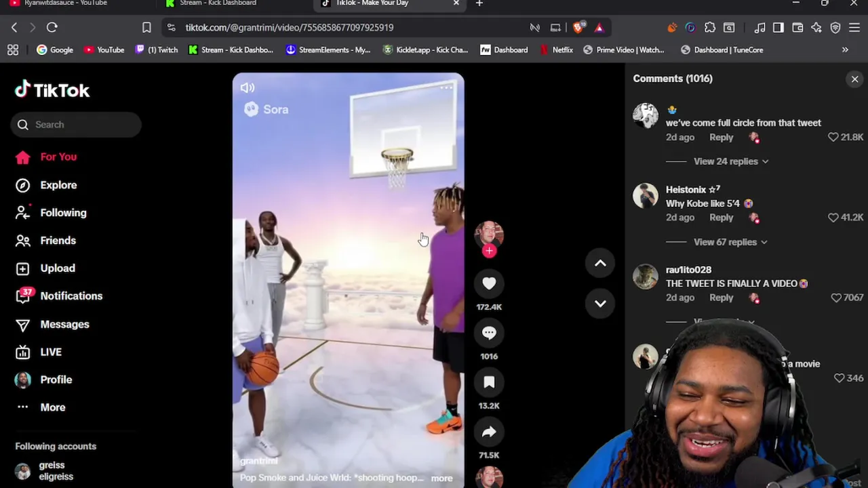The width and height of the screenshot is (868, 488).
Task: Go back in browser history
Action: 14,28
